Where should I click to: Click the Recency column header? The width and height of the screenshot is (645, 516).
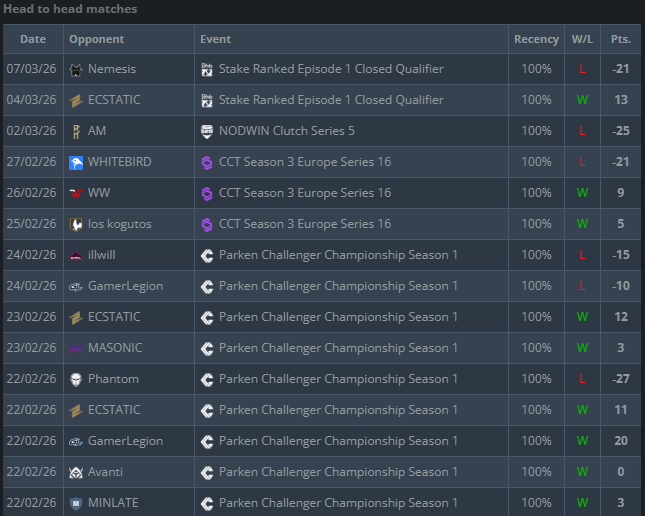[x=536, y=40]
